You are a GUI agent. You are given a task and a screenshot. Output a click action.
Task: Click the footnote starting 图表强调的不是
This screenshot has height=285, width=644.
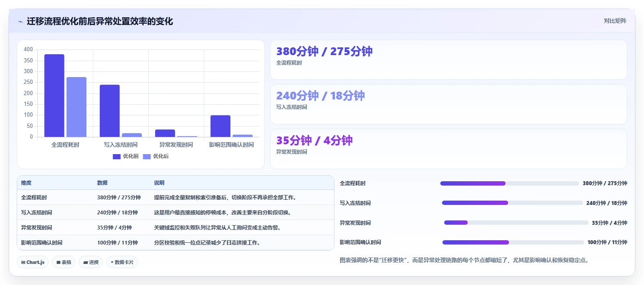(x=464, y=260)
